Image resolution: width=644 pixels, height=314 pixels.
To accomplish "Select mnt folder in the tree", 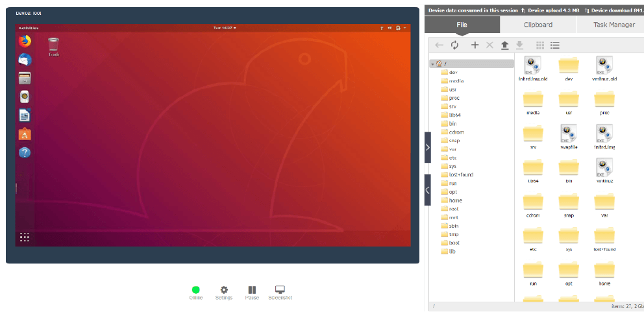I will [x=449, y=217].
